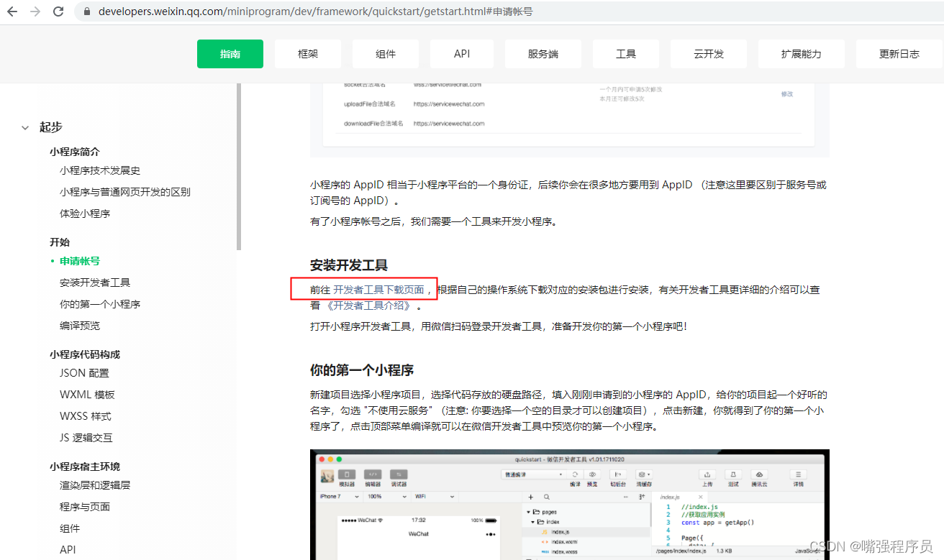The image size is (944, 560).
Task: Open 程序与页面 sidebar item
Action: [x=85, y=507]
